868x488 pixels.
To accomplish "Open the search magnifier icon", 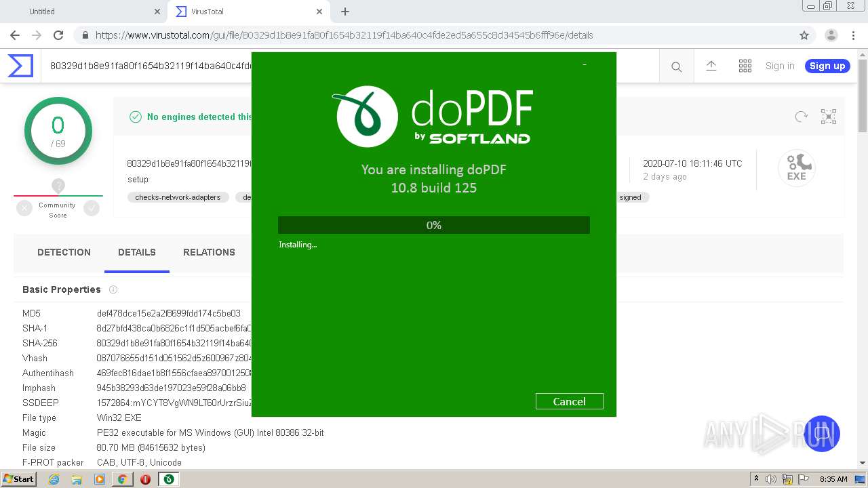I will 676,66.
